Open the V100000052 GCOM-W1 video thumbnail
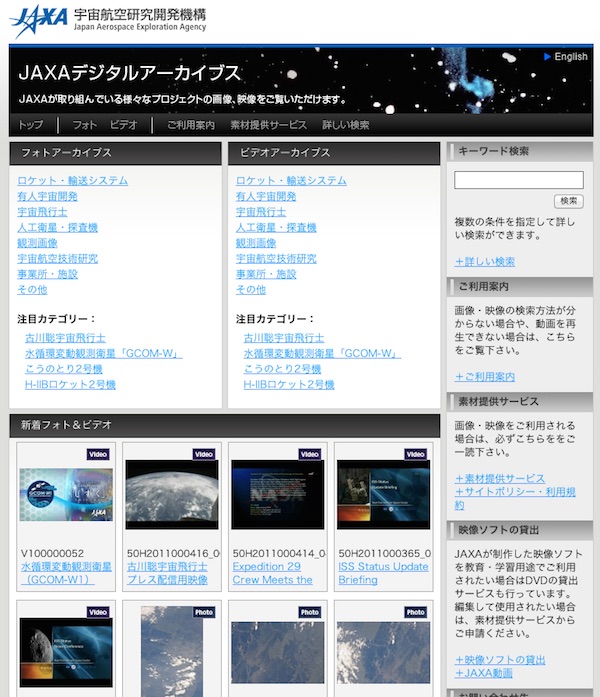This screenshot has height=697, width=600. [66, 494]
